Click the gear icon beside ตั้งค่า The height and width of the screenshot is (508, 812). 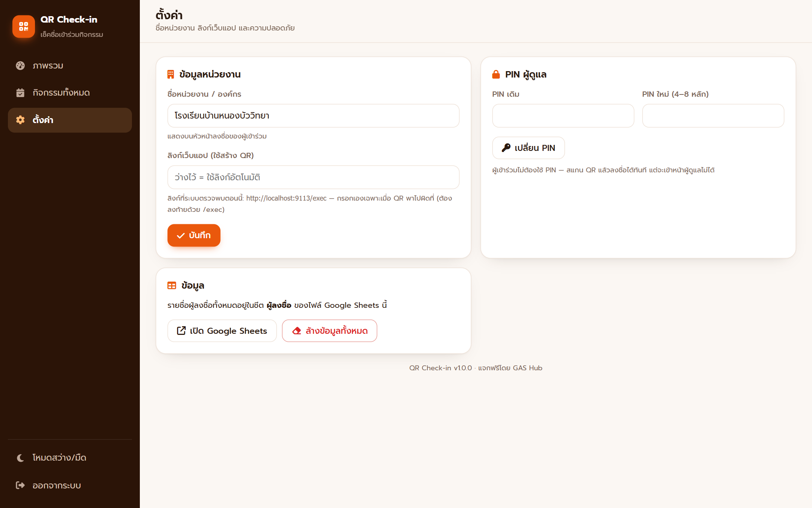pyautogui.click(x=20, y=120)
